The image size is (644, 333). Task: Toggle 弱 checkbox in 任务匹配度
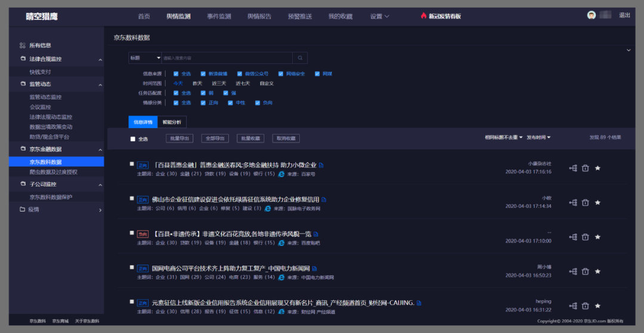pos(203,93)
